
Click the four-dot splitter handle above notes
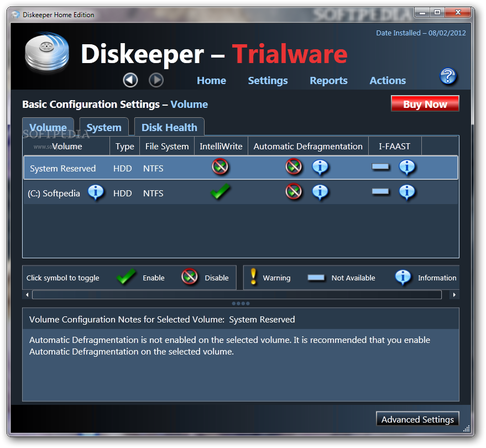[241, 304]
